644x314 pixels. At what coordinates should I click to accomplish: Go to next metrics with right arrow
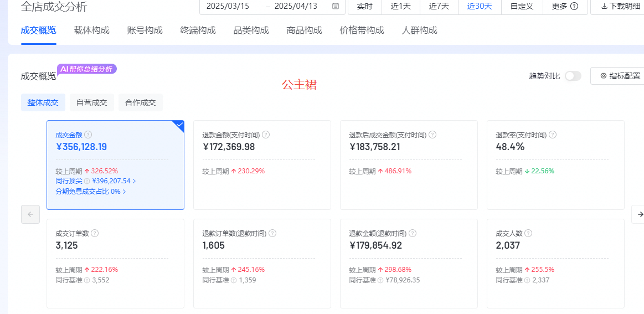639,214
